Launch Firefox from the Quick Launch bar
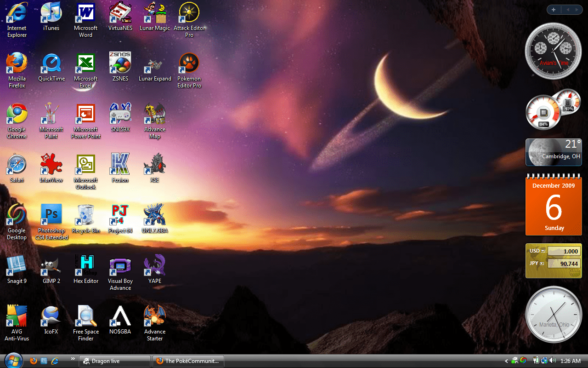Image resolution: width=588 pixels, height=368 pixels. point(34,361)
